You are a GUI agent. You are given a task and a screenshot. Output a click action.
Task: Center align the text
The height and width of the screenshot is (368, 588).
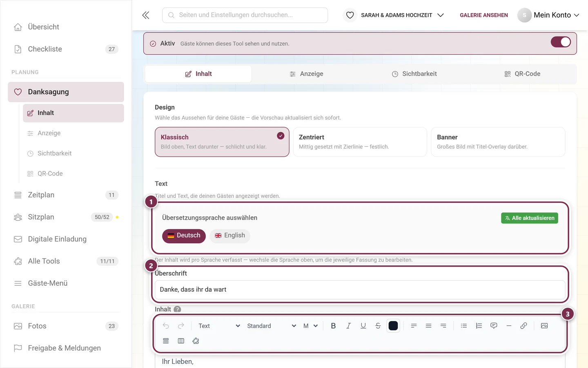[428, 326]
